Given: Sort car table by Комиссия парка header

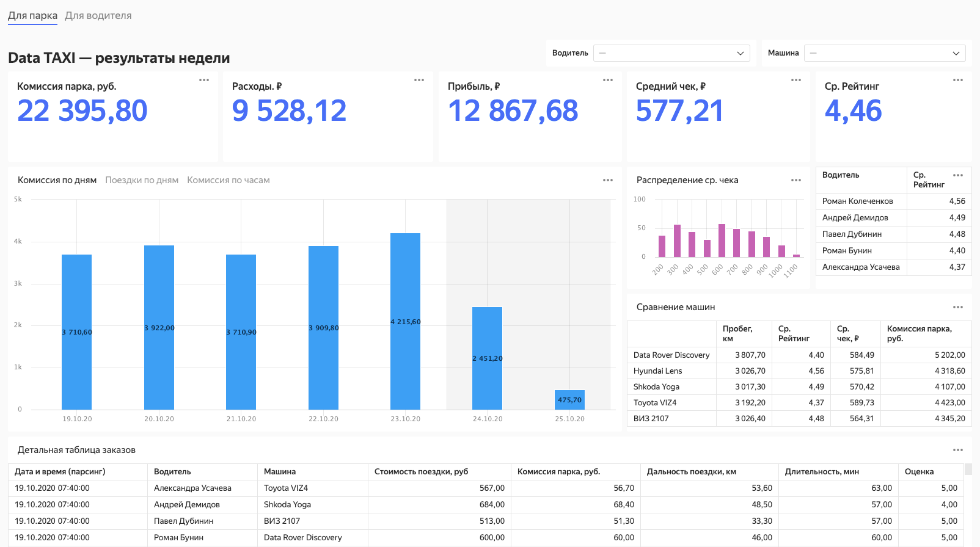Looking at the screenshot, I should [x=926, y=333].
